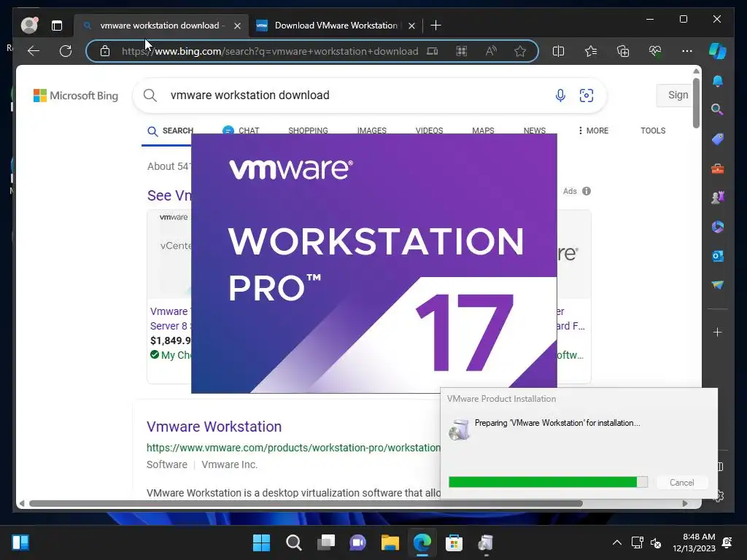Click the Sign in button on Bing

pos(675,96)
